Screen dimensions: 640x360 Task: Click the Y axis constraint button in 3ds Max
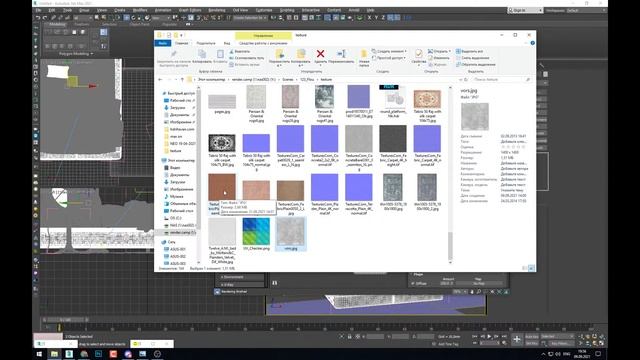pos(376,18)
